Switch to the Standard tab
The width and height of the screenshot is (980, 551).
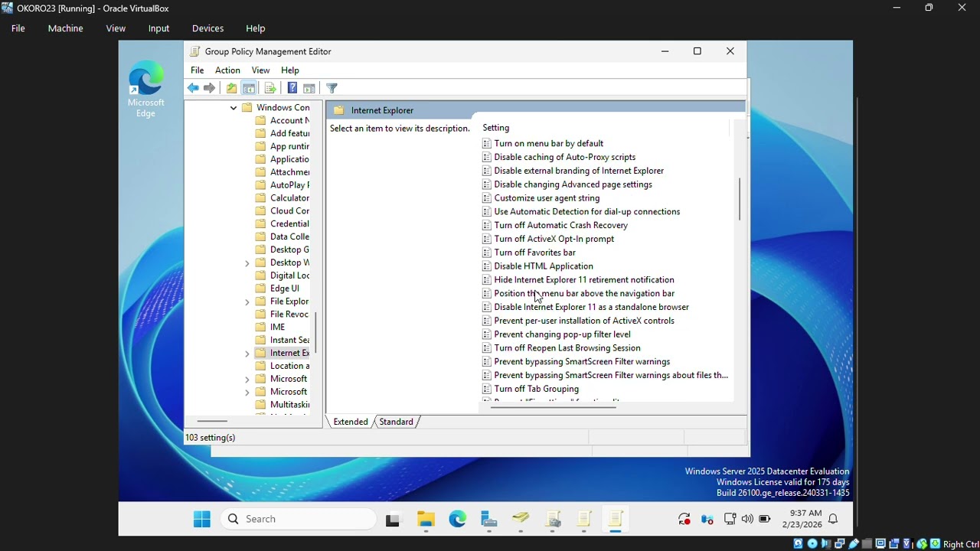pos(396,422)
